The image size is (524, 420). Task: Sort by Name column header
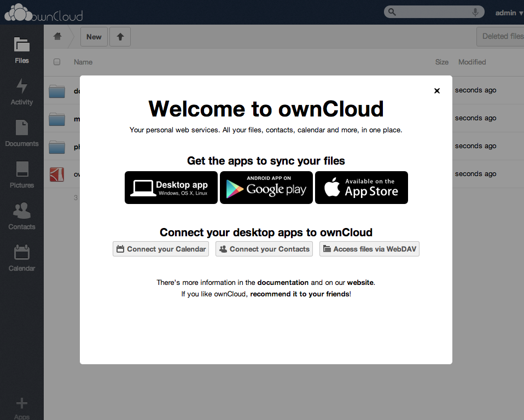pos(83,62)
